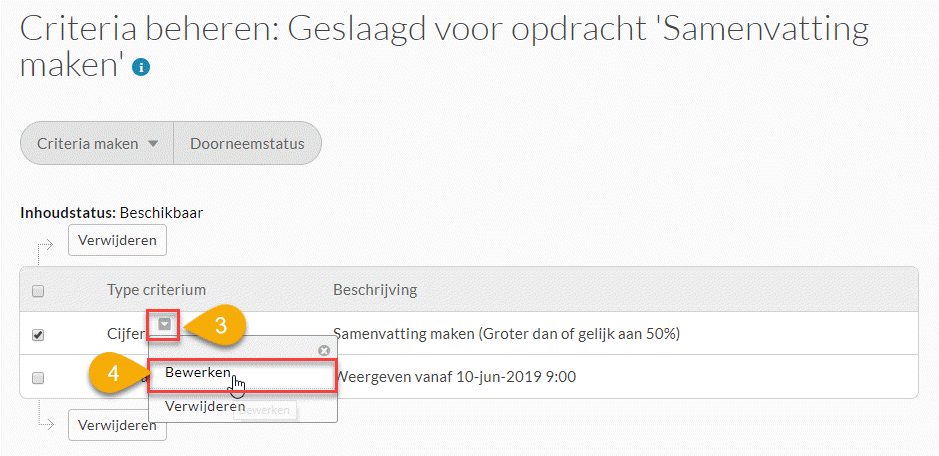Click the Doorneemstatus button

(x=247, y=144)
